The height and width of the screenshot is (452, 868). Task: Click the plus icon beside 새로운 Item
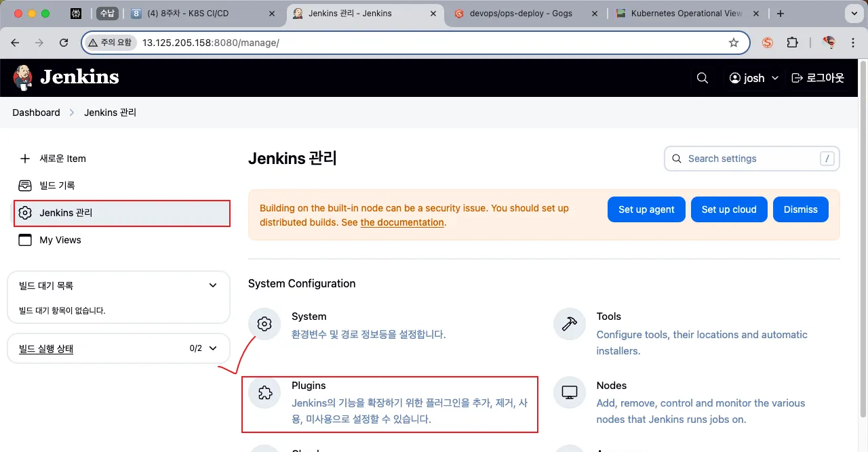(x=25, y=159)
